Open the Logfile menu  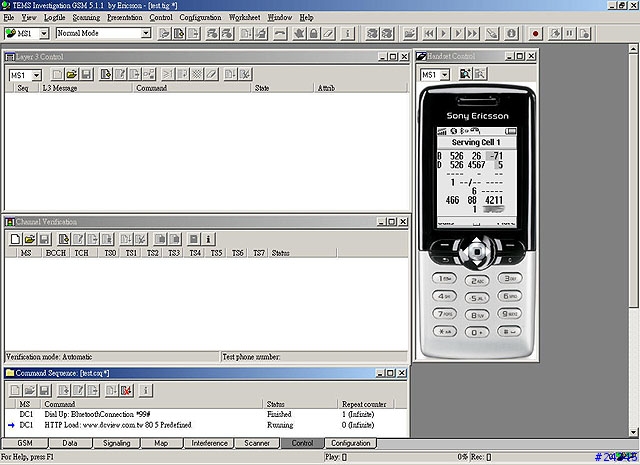pos(55,18)
